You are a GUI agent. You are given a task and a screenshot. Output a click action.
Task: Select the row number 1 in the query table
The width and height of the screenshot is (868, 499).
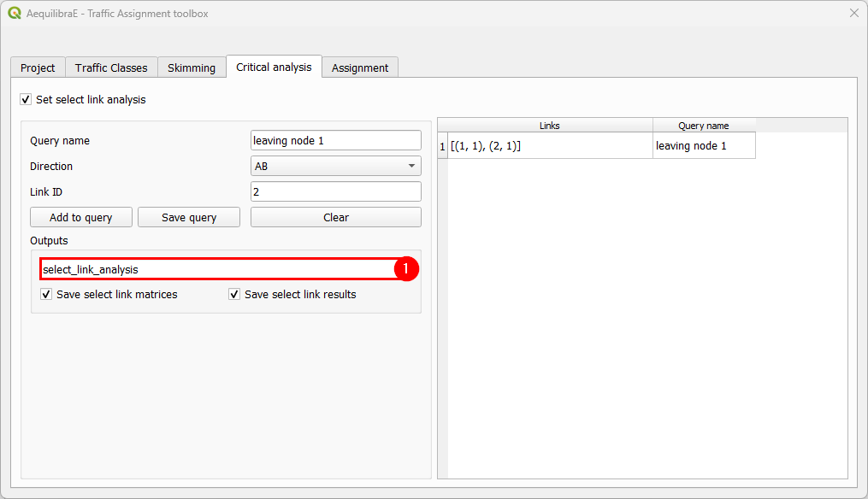tap(442, 145)
